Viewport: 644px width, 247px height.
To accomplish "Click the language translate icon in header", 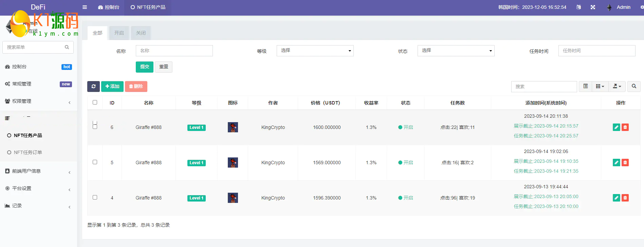I will (x=578, y=7).
